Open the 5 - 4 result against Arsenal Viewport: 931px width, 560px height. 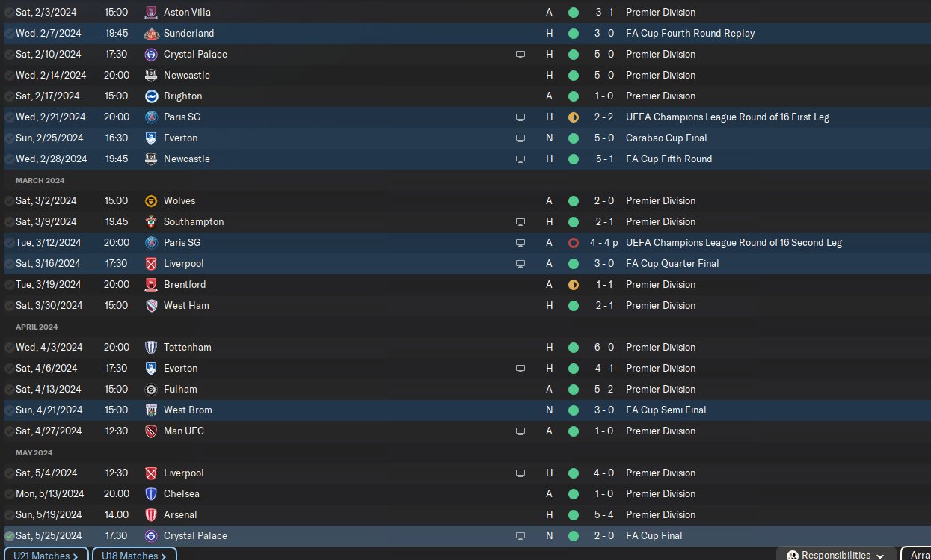(x=604, y=514)
